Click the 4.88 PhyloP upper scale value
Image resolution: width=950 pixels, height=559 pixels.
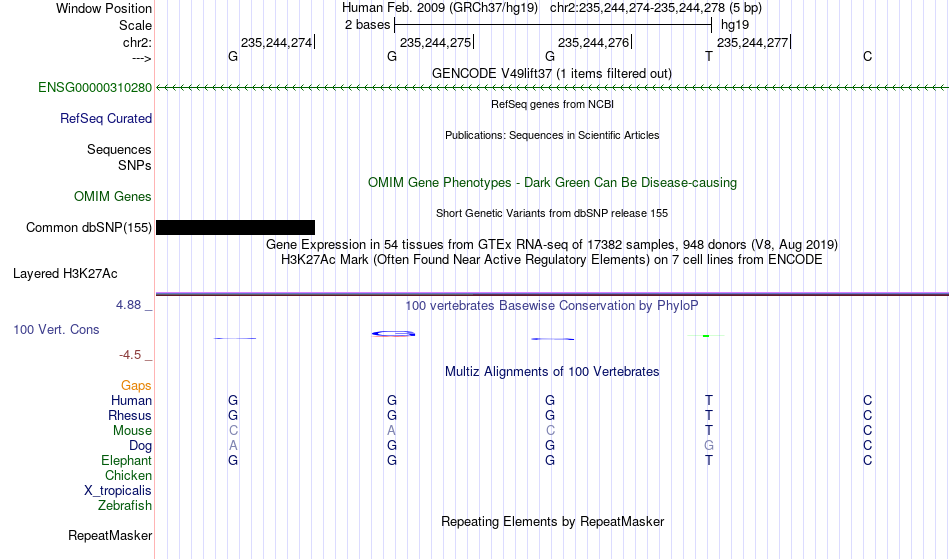point(128,305)
